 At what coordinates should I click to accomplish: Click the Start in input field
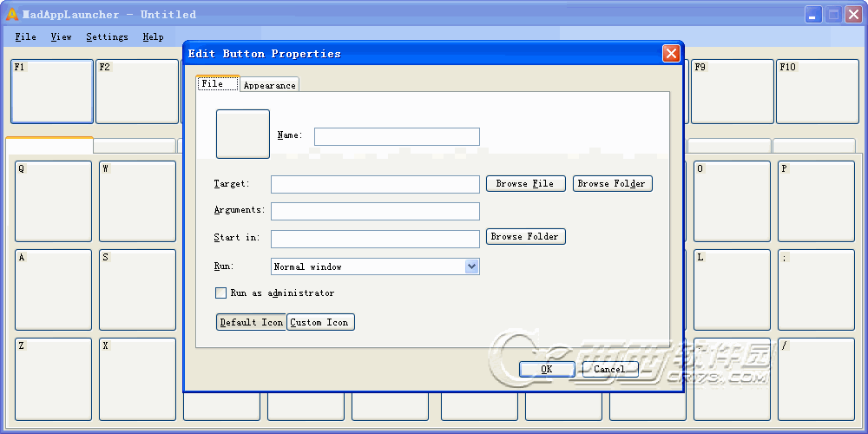click(x=375, y=239)
